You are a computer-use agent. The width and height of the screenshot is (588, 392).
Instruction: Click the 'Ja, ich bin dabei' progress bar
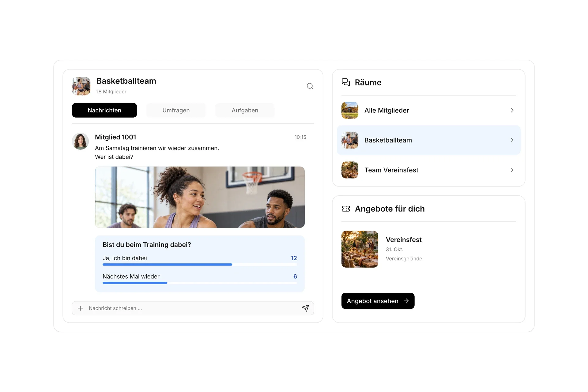200,265
